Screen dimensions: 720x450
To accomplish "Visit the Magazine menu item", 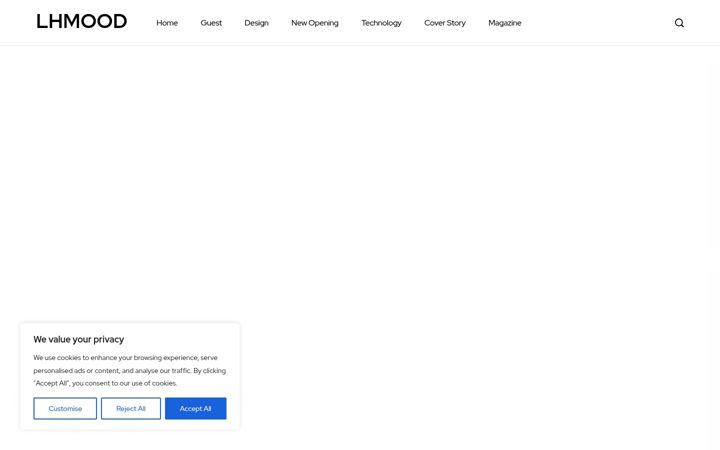I will click(505, 23).
